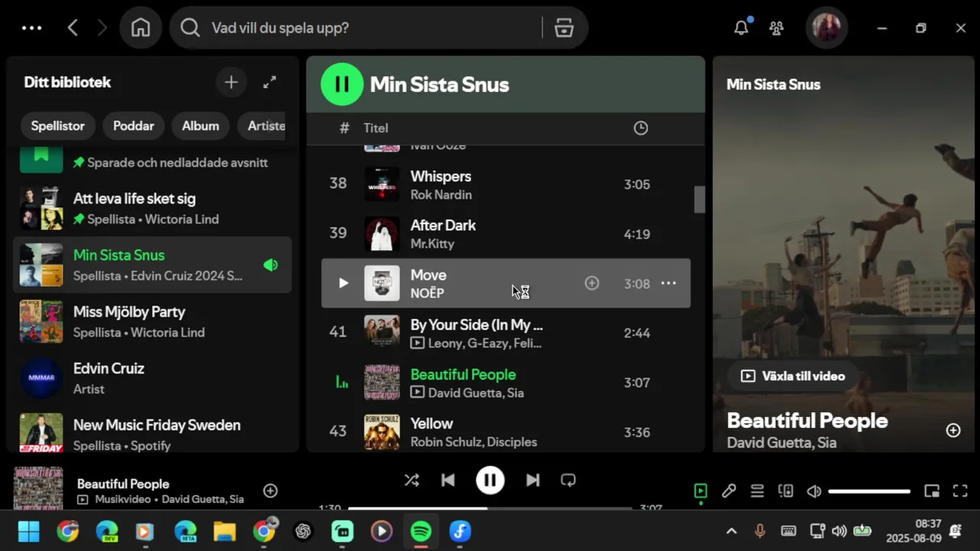Open the Mr.Kitty artist link
The image size is (980, 551).
[433, 244]
